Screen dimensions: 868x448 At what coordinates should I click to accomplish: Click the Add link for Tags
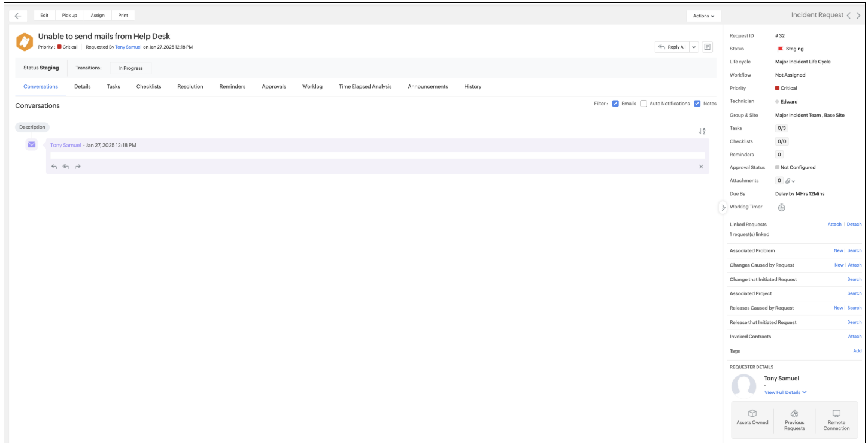[857, 351]
